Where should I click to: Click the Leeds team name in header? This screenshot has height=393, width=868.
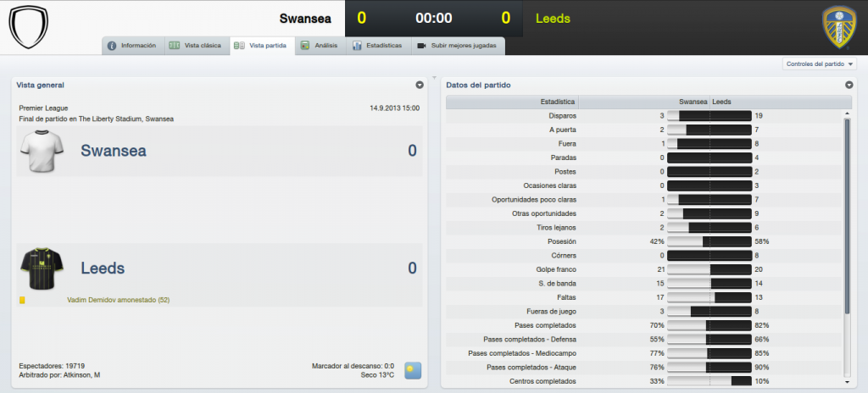[553, 19]
